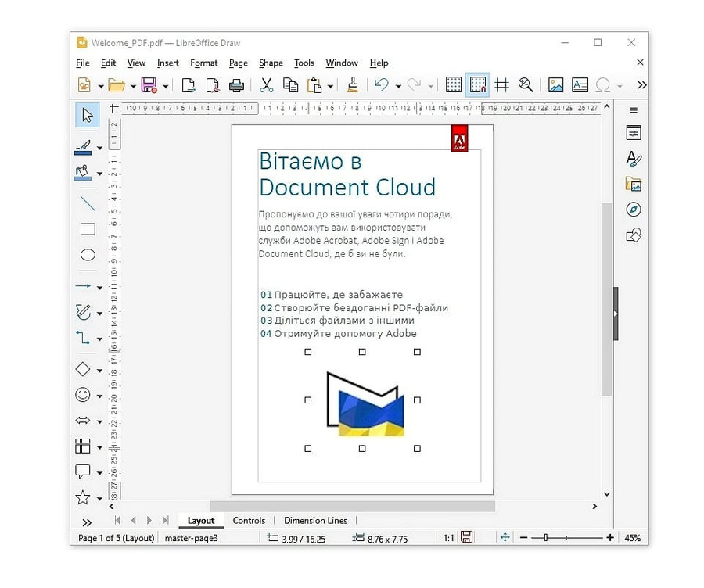Expand the Open recent files dropdown arrow
The height and width of the screenshot is (588, 704).
pyautogui.click(x=133, y=86)
